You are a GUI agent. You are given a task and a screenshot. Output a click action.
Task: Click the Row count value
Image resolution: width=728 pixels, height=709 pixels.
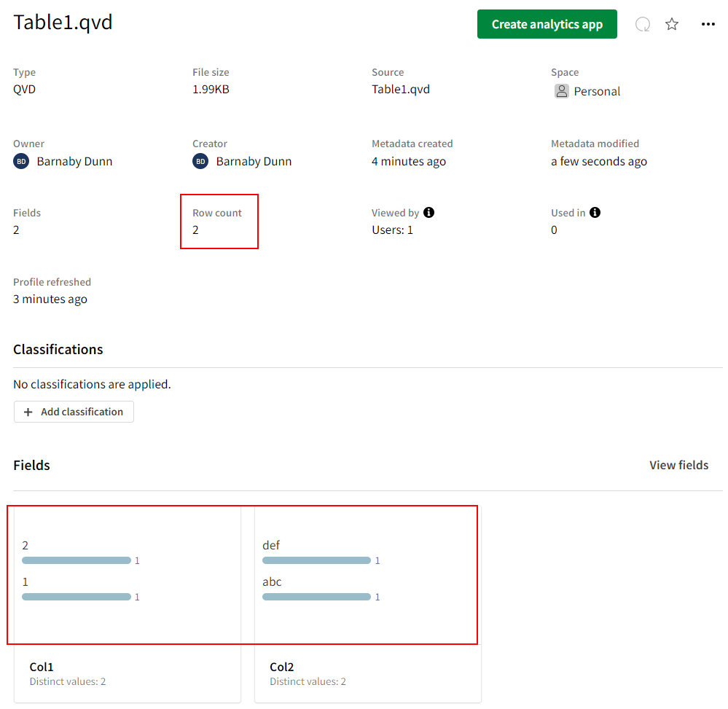click(195, 230)
